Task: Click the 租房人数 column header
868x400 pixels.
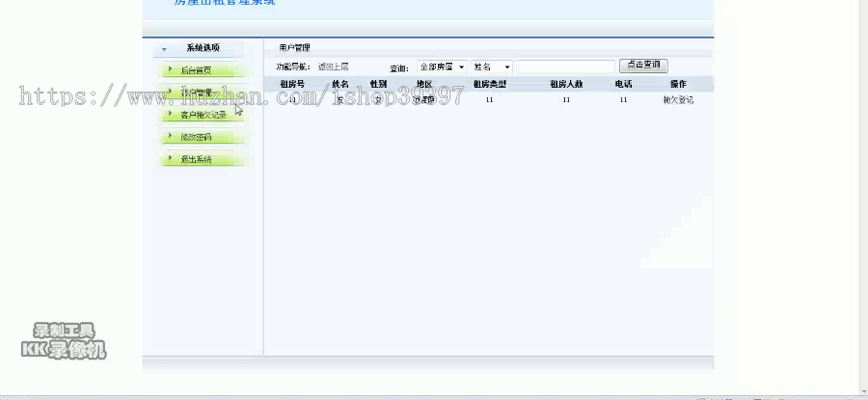Action: click(x=566, y=84)
